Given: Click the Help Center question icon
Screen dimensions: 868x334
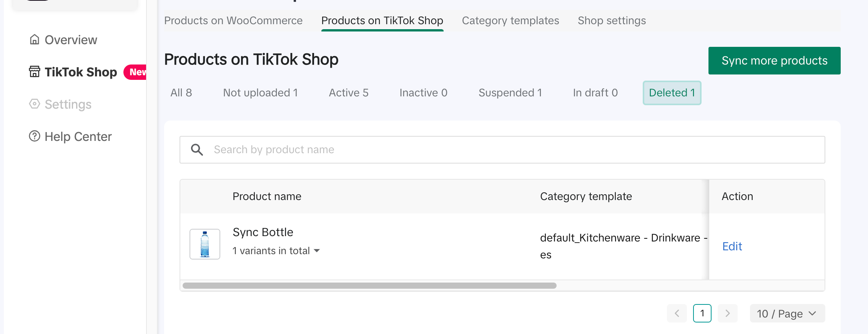Looking at the screenshot, I should coord(35,136).
